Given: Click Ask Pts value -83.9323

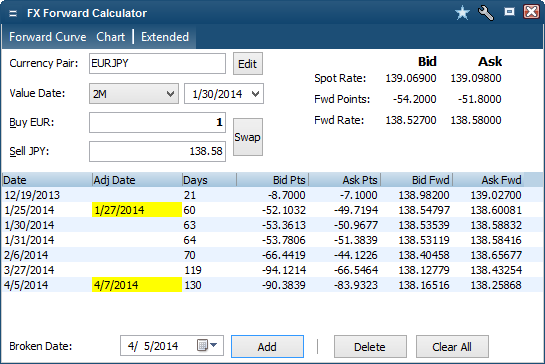Looking at the screenshot, I should click(x=356, y=285).
